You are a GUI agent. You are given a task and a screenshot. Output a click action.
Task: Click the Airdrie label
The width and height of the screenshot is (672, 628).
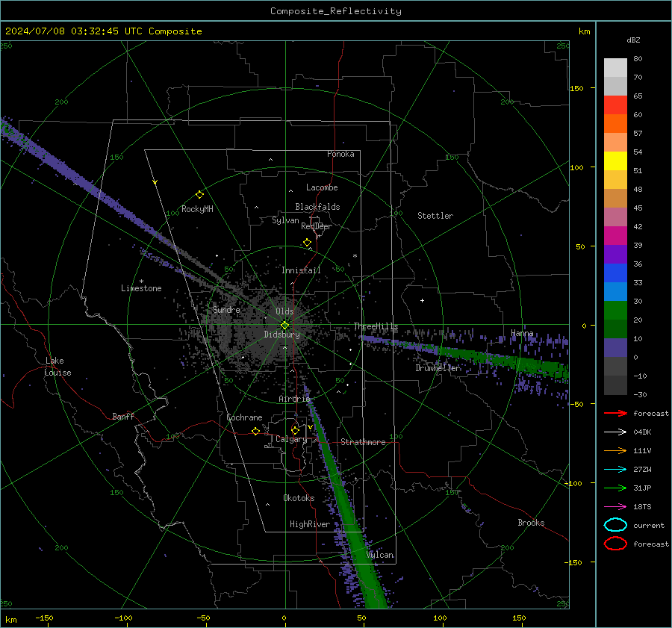[x=294, y=399]
